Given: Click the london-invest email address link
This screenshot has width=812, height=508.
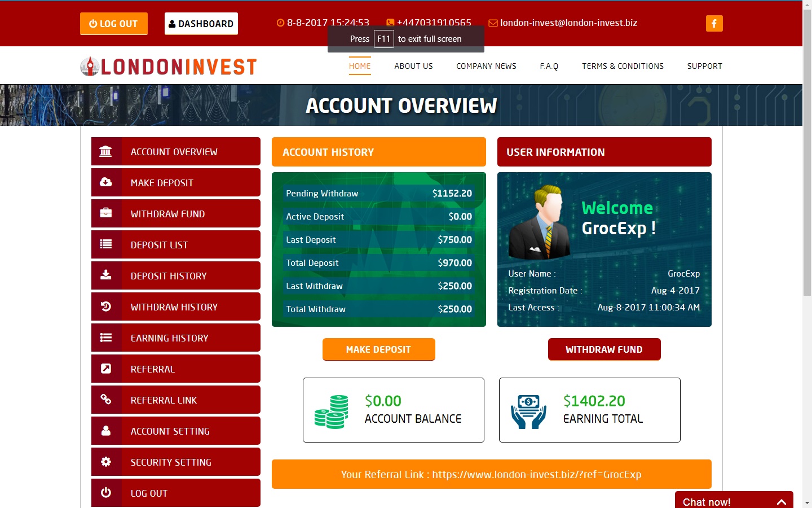Looking at the screenshot, I should tap(568, 23).
